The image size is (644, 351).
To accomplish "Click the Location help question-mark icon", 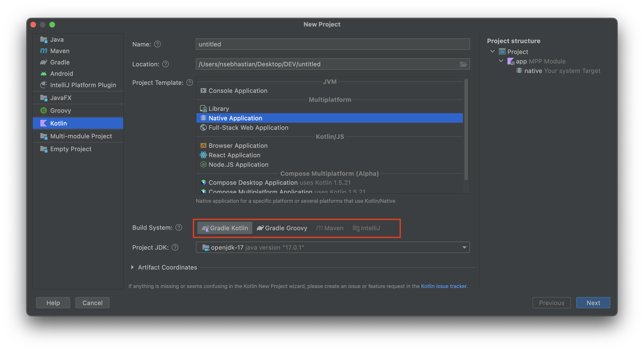I will [x=165, y=64].
